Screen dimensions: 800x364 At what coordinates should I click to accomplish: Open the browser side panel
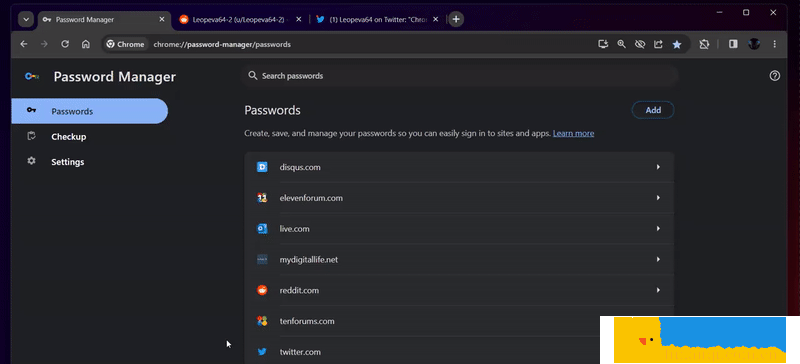pyautogui.click(x=733, y=44)
